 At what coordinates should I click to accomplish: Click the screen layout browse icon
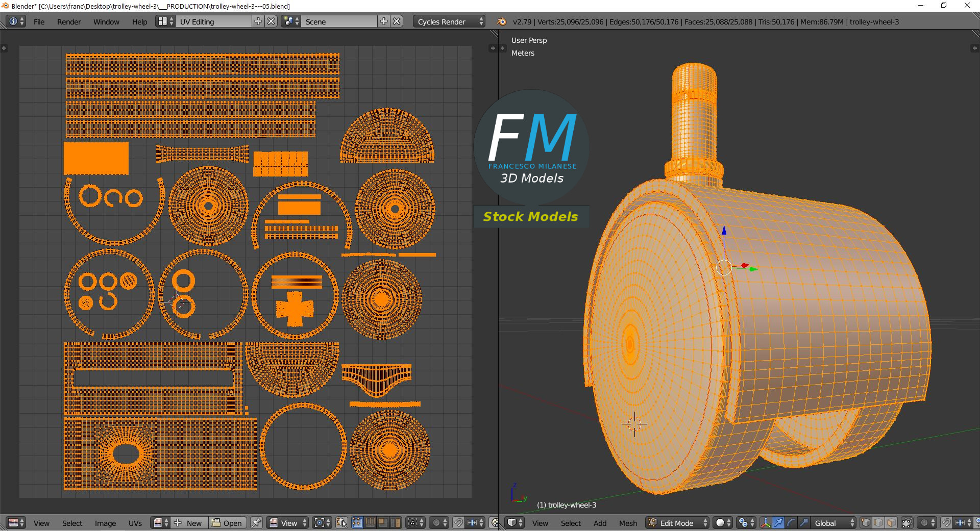tap(165, 21)
